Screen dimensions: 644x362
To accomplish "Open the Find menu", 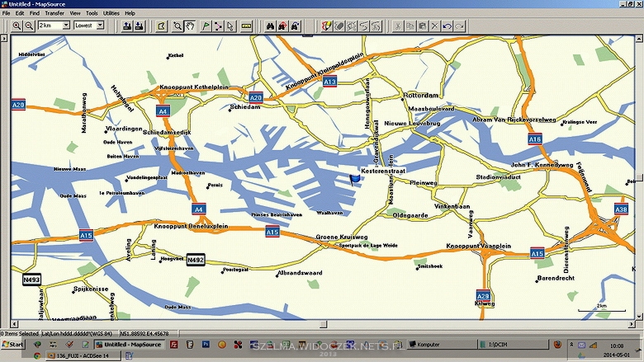I will point(35,13).
